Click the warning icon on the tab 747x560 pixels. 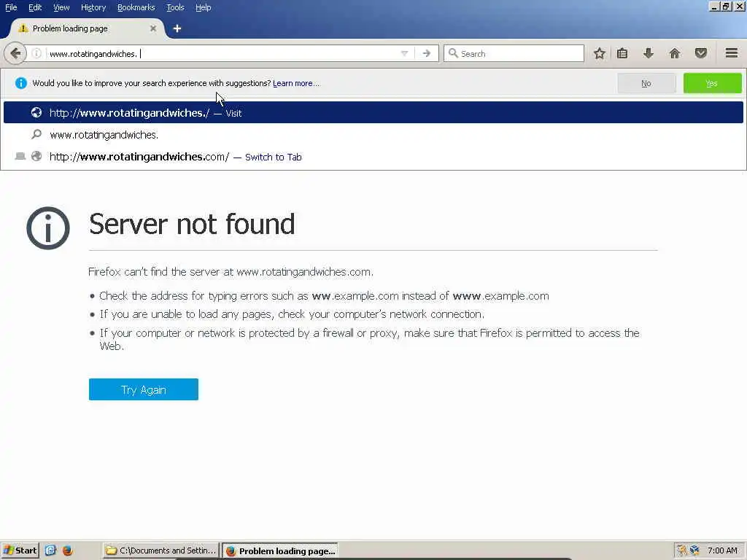point(23,28)
